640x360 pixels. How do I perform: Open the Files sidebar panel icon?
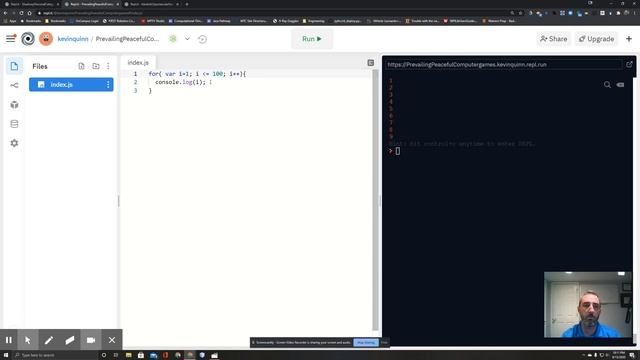coord(14,66)
